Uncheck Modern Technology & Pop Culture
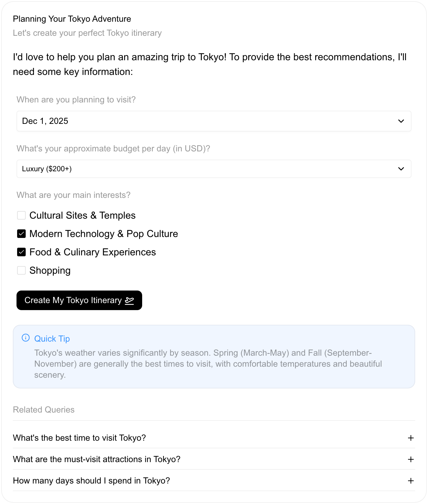 (x=21, y=234)
